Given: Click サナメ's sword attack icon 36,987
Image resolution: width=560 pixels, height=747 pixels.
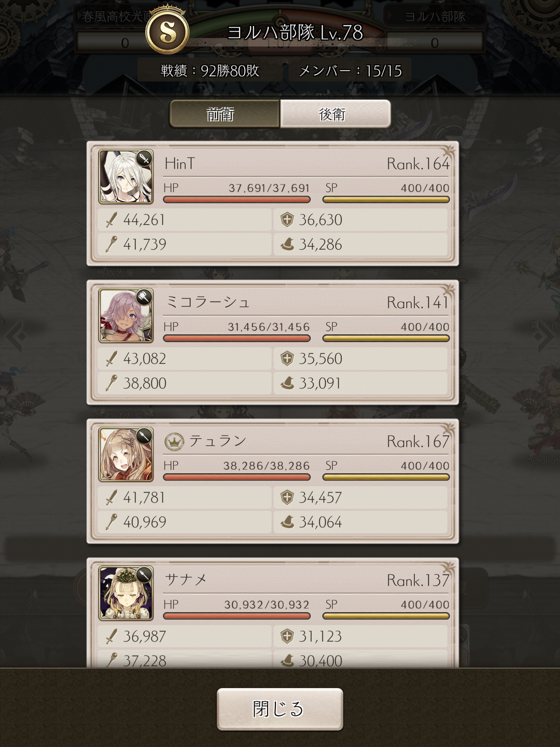Looking at the screenshot, I should tap(111, 637).
